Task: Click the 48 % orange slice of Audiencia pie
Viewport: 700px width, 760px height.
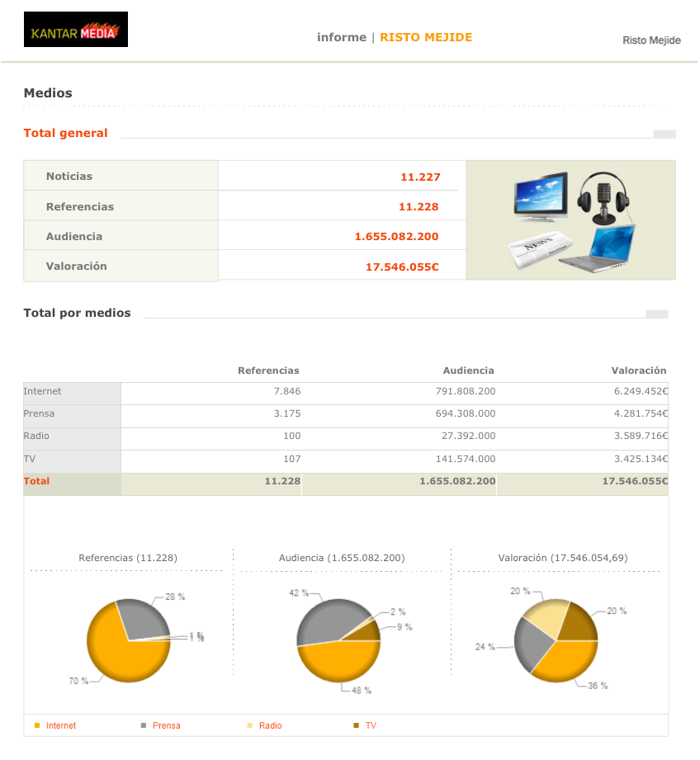Action: (x=338, y=662)
